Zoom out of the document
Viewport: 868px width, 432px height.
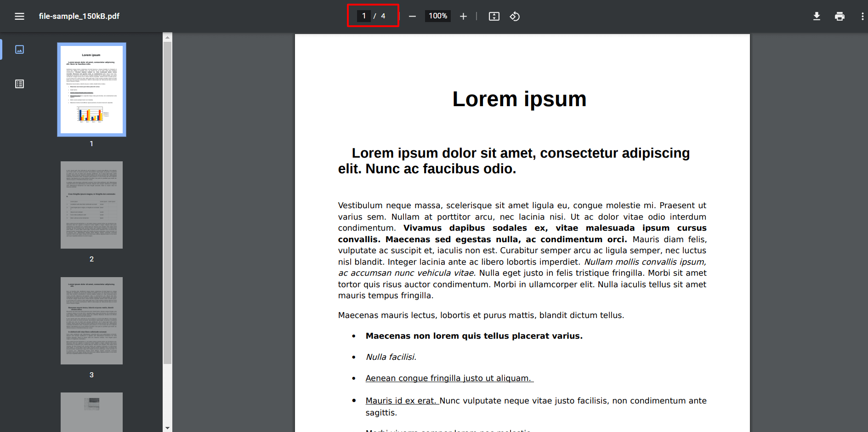pos(412,16)
